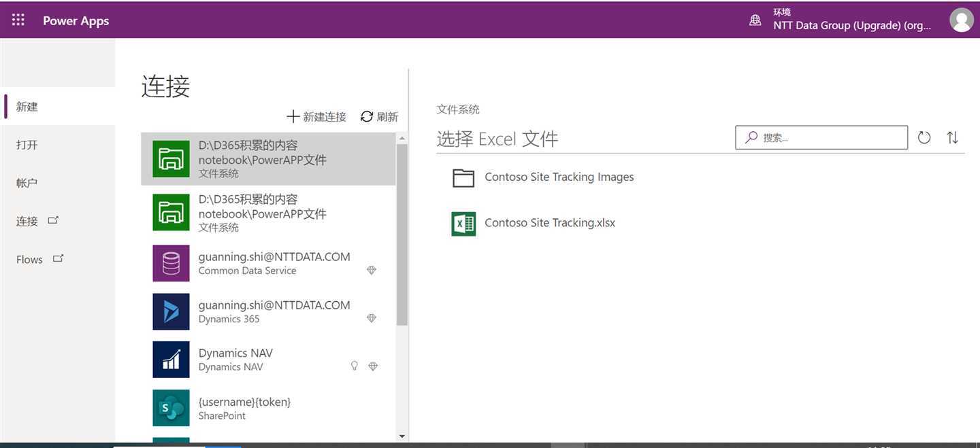The image size is (980, 448).
Task: Click the magnifier icon in search box
Action: point(751,137)
